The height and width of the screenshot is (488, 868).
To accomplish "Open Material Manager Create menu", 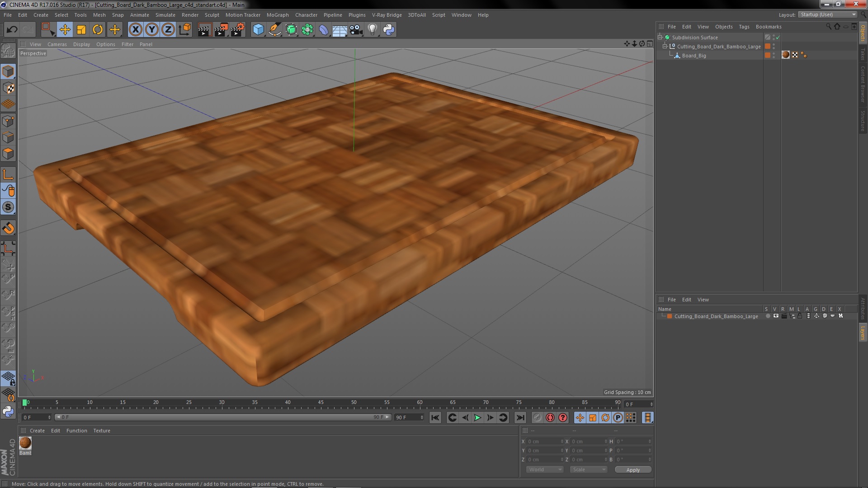I will (37, 431).
